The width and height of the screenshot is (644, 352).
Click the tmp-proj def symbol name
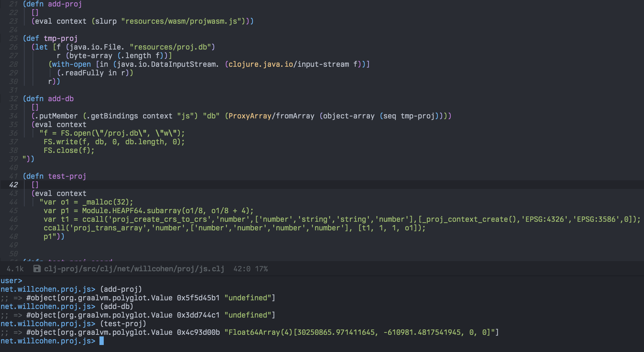(60, 38)
